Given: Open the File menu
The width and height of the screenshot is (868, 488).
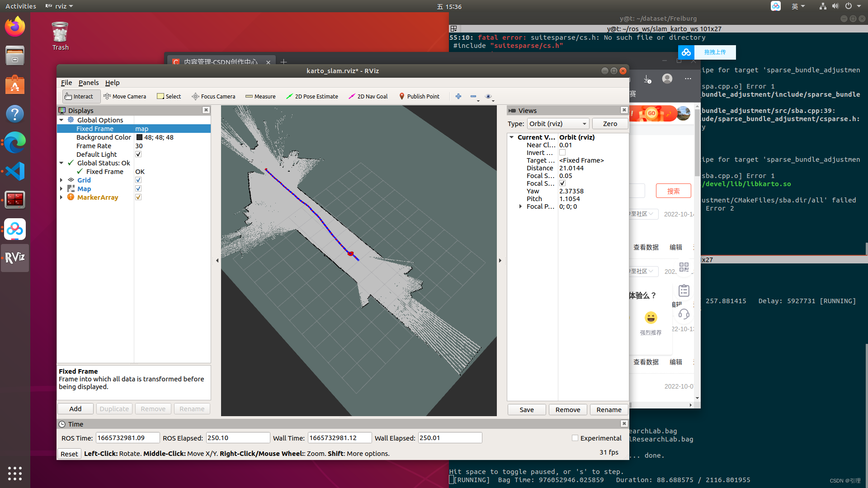Looking at the screenshot, I should click(x=66, y=82).
